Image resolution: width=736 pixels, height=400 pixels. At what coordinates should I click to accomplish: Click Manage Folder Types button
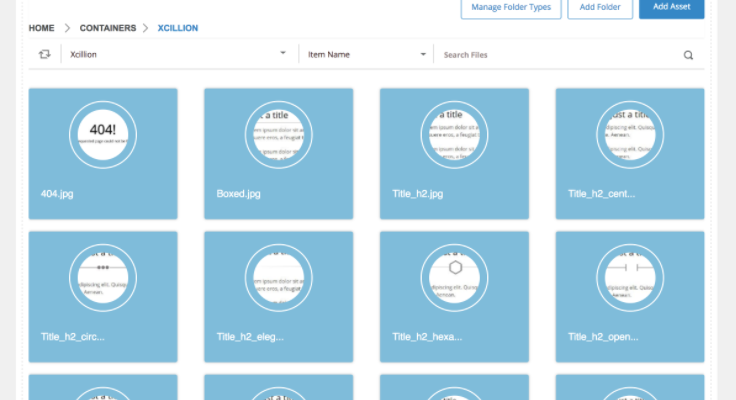[x=511, y=8]
